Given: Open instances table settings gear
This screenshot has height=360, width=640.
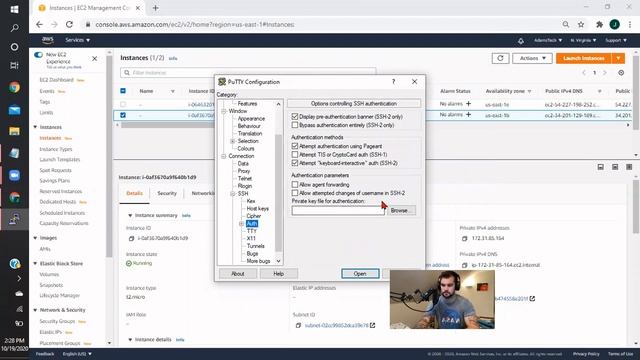Looking at the screenshot, I should pyautogui.click(x=621, y=73).
